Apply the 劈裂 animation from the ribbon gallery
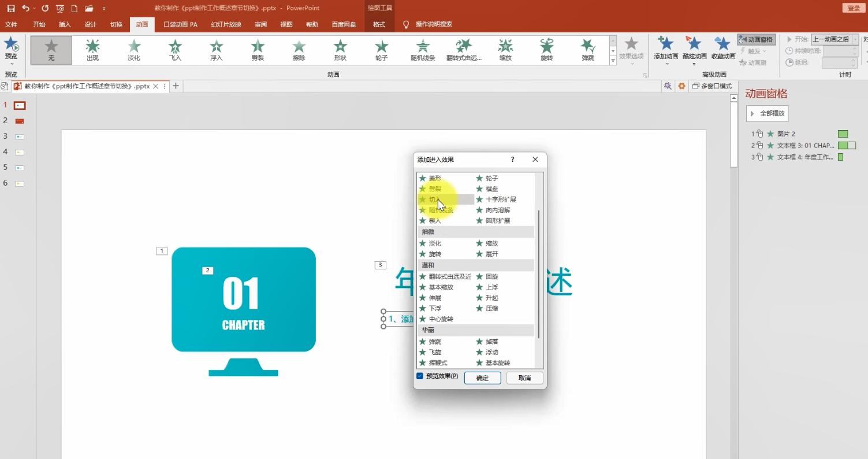Image resolution: width=868 pixels, height=459 pixels. pos(258,49)
